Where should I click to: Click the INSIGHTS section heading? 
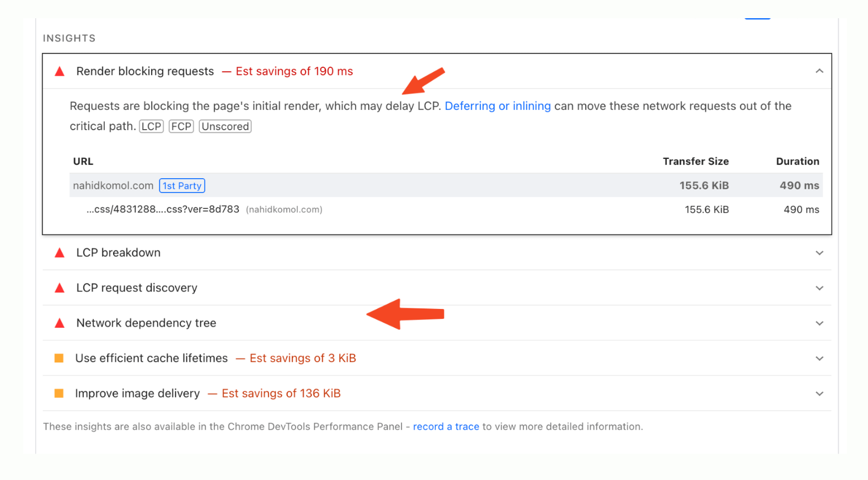pyautogui.click(x=69, y=38)
